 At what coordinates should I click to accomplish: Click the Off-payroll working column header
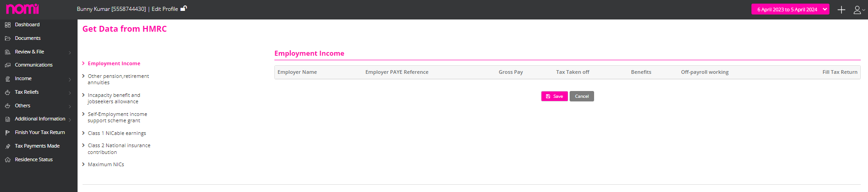pos(705,72)
